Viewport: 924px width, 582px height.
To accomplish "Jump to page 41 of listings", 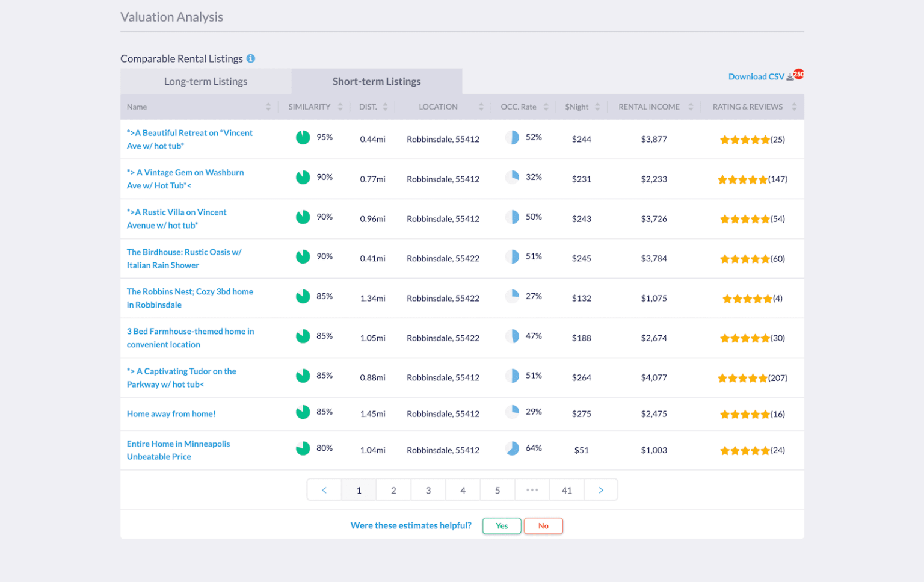I will click(567, 490).
